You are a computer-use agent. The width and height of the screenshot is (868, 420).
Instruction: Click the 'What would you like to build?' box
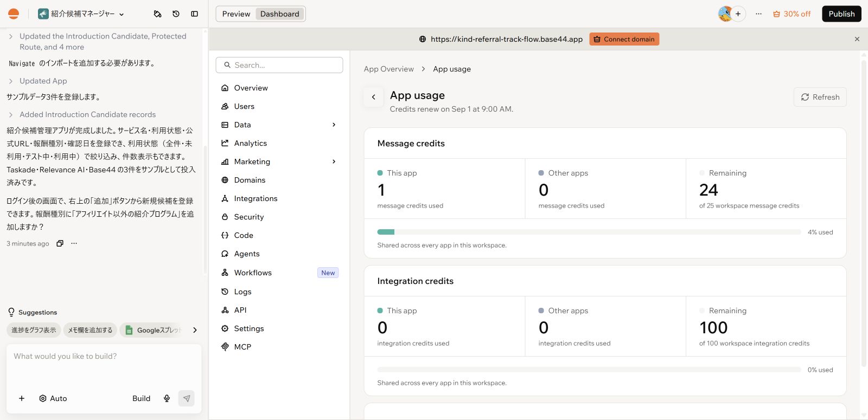(104, 366)
